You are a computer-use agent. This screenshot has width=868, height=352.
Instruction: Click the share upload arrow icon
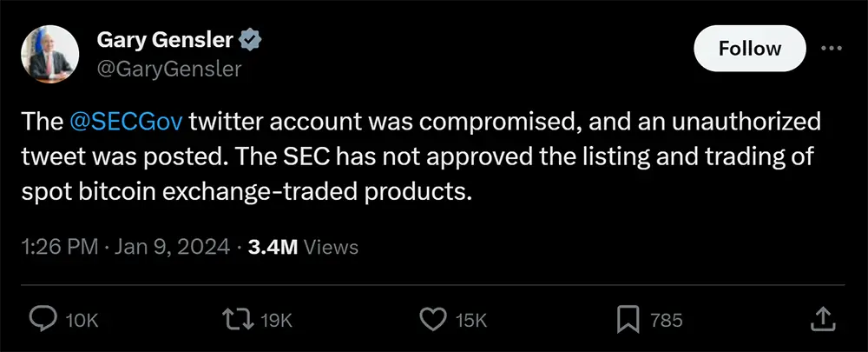click(821, 321)
